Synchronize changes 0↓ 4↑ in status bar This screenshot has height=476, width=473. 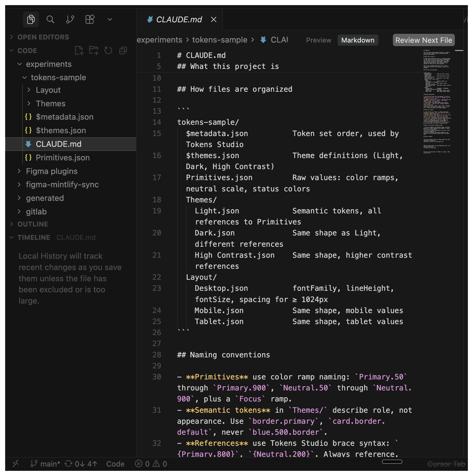tap(81, 464)
